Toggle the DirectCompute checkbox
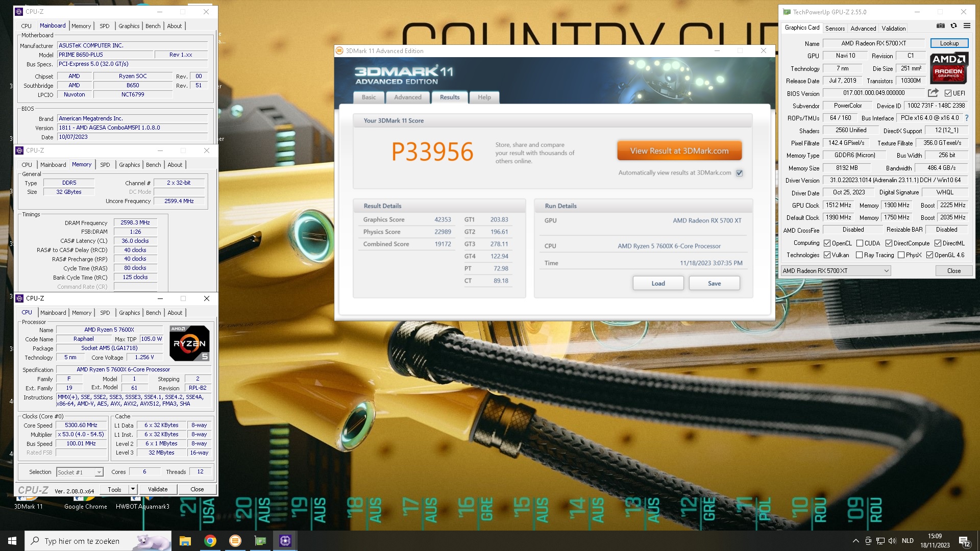This screenshot has width=980, height=551. click(889, 243)
